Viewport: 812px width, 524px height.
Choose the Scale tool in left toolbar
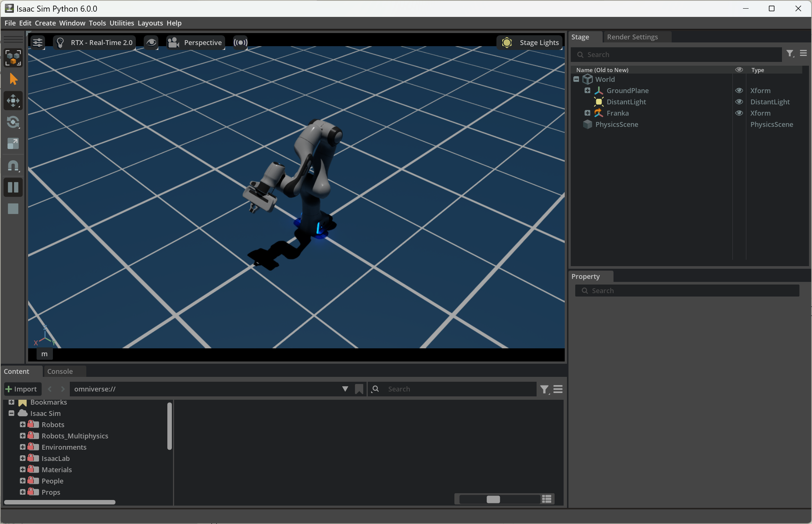[x=13, y=143]
